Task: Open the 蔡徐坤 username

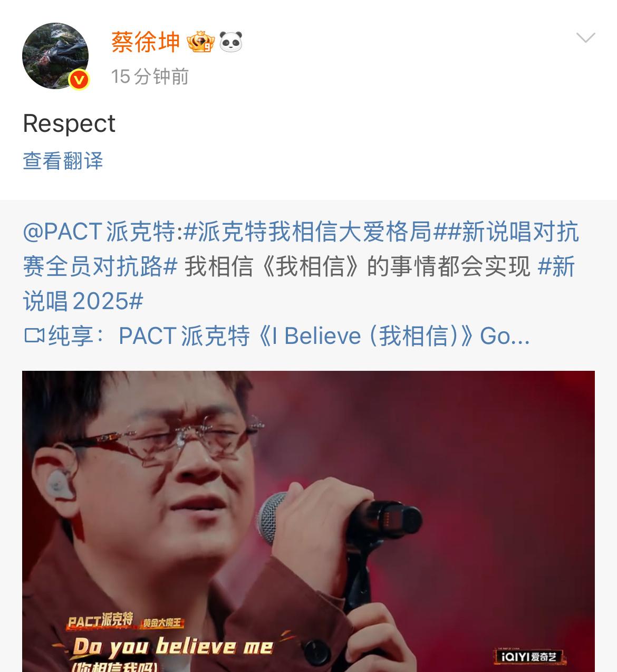Action: pyautogui.click(x=146, y=42)
